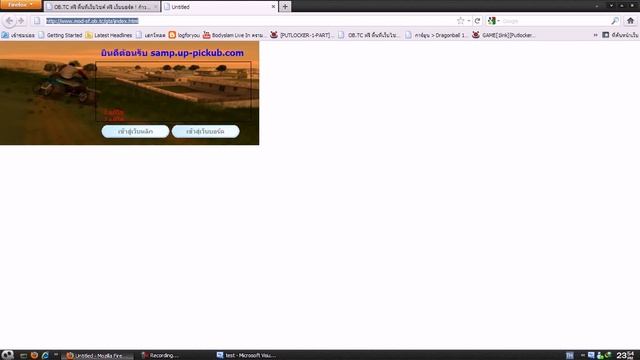
Task: Go back with the back arrow
Action: (x=9, y=21)
